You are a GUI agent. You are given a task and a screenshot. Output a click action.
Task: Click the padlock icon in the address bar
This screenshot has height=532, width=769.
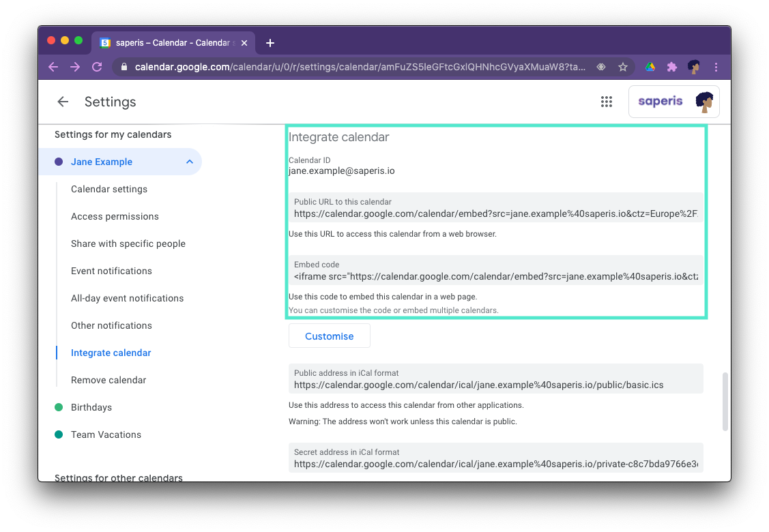124,67
